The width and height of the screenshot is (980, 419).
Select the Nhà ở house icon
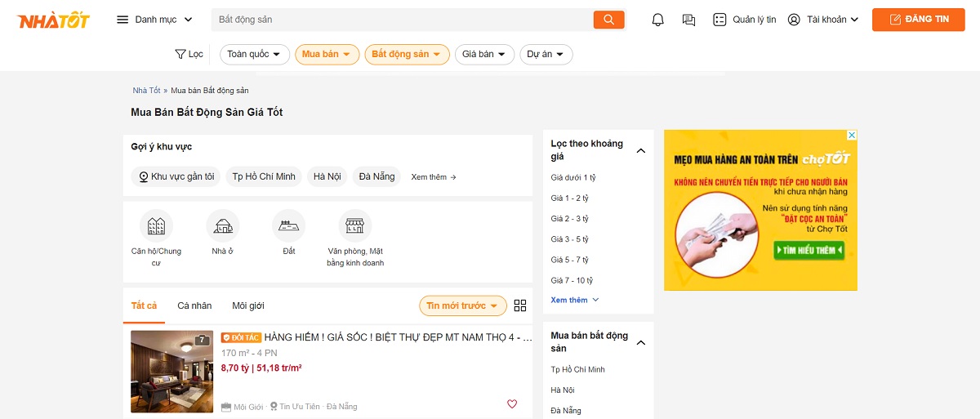pyautogui.click(x=222, y=225)
